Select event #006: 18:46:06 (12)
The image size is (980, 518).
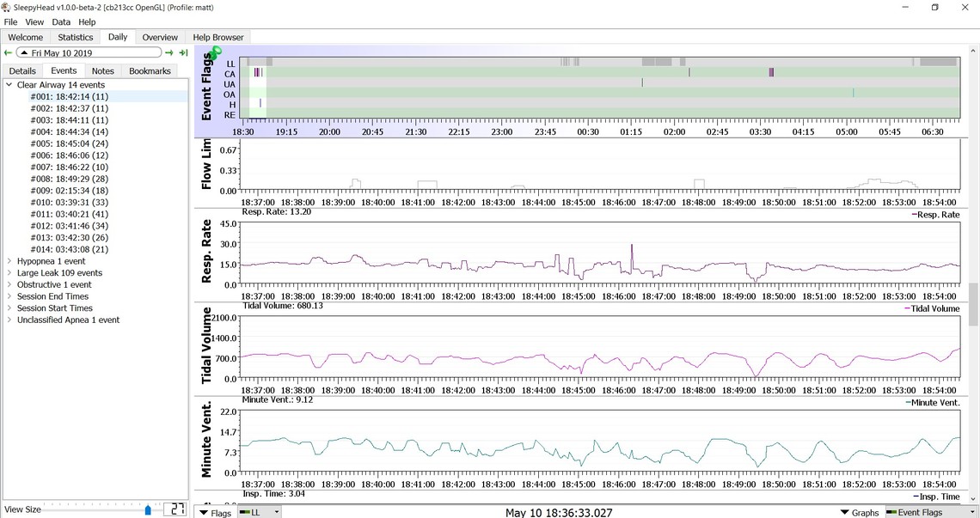(x=70, y=155)
